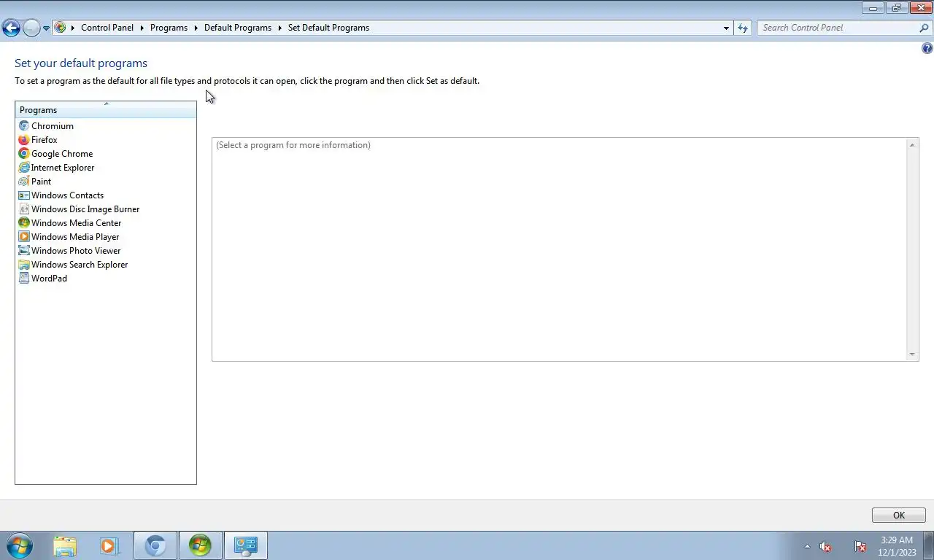This screenshot has height=560, width=934.
Task: Select Internet Explorer program name
Action: click(x=63, y=168)
